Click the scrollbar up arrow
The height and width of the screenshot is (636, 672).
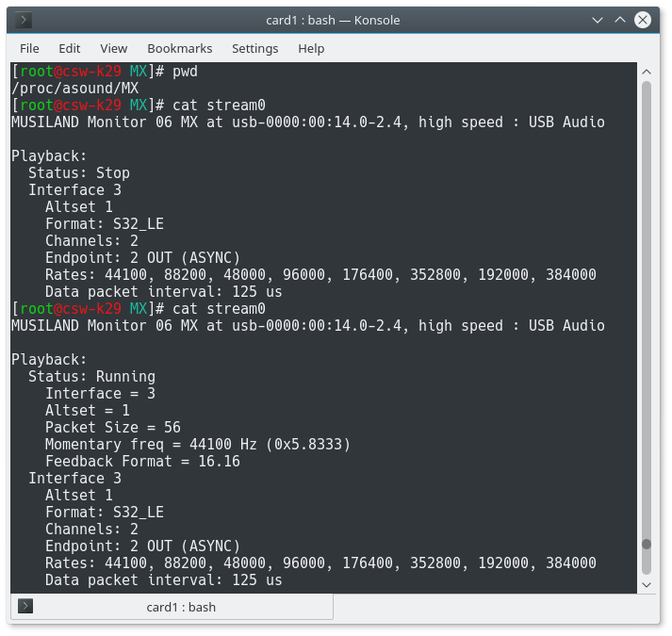[647, 72]
